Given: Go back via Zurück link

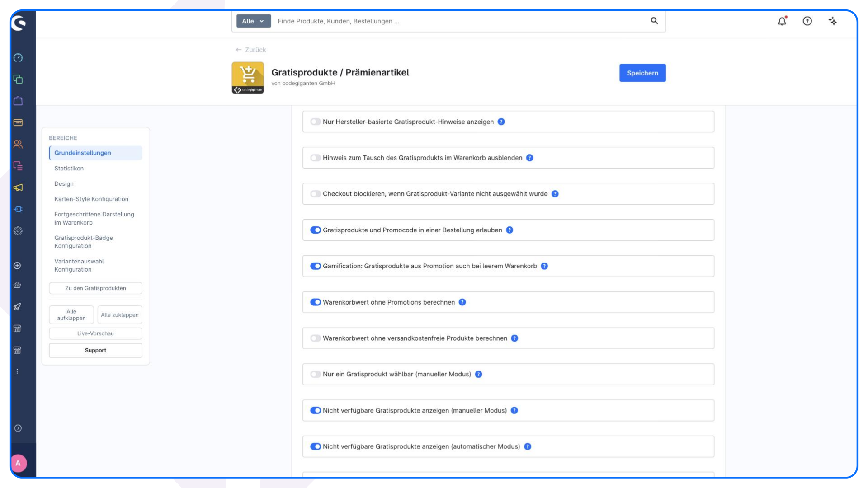Looking at the screenshot, I should pyautogui.click(x=251, y=50).
